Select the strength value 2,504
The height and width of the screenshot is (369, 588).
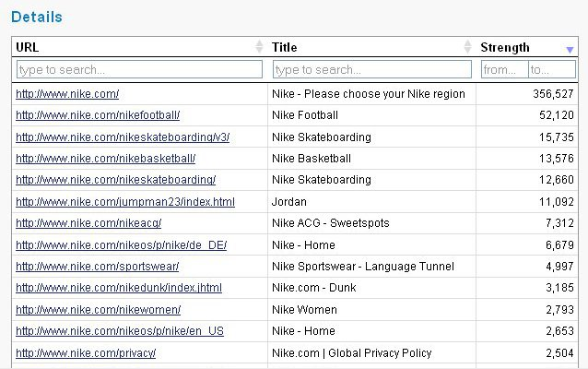[559, 353]
